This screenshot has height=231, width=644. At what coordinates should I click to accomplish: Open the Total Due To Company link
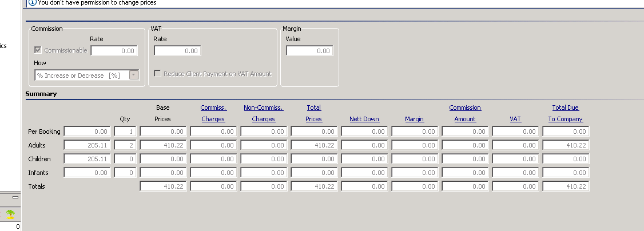tap(566, 113)
